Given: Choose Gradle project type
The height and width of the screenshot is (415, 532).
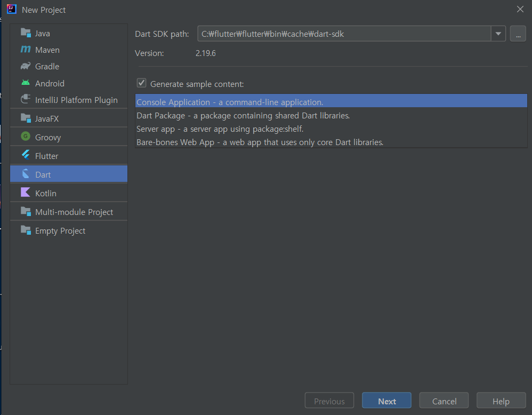Looking at the screenshot, I should click(69, 67).
